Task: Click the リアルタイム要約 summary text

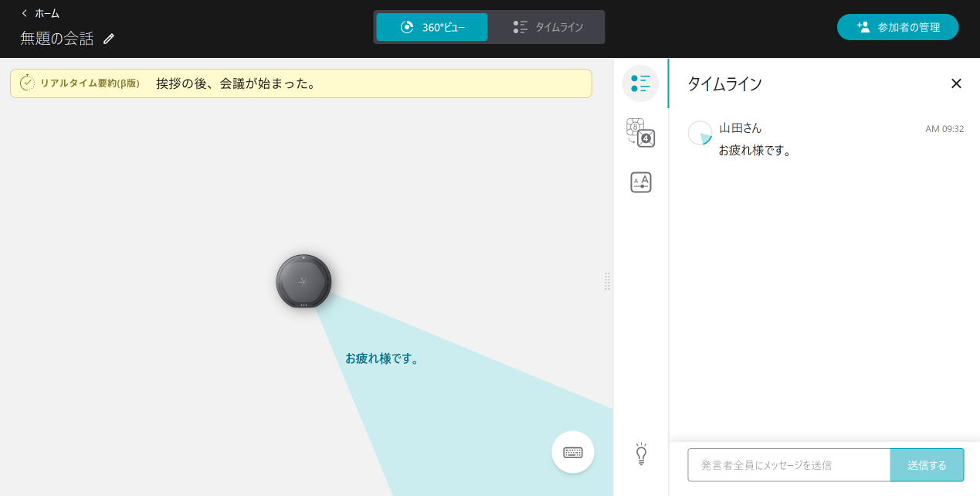Action: point(235,83)
